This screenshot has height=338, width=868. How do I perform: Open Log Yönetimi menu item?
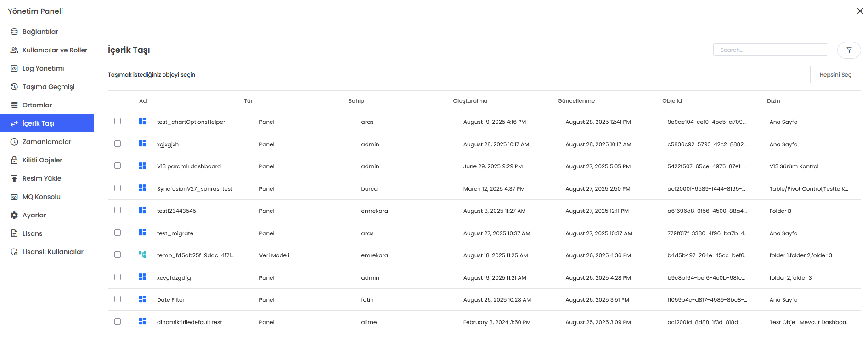(x=43, y=68)
